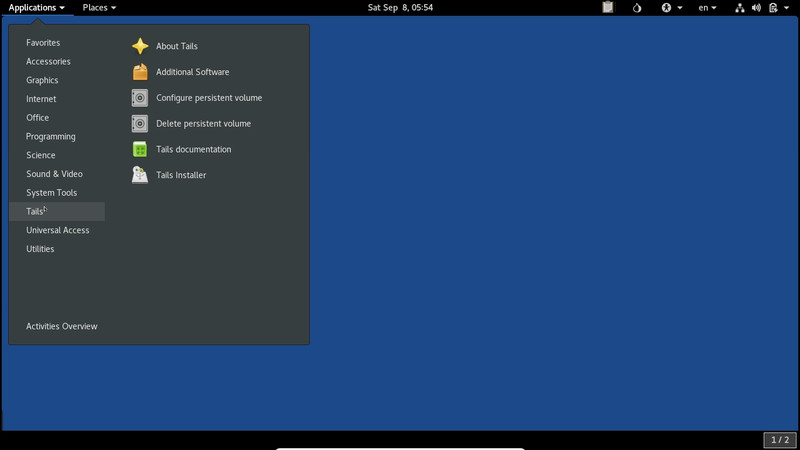Open the en keyboard layout dropdown
The image size is (800, 450).
point(707,8)
